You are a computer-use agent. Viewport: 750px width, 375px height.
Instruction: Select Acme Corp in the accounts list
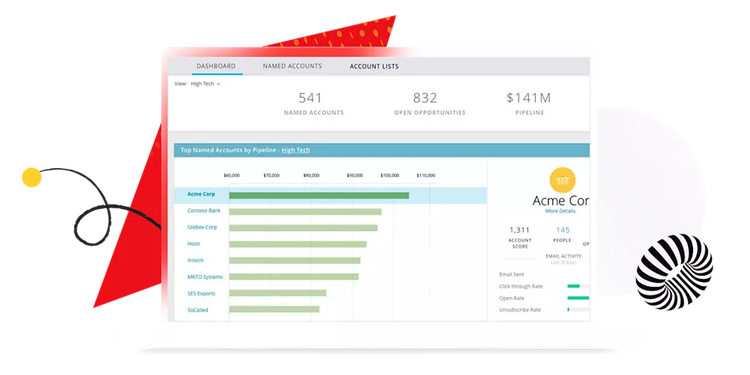[201, 194]
